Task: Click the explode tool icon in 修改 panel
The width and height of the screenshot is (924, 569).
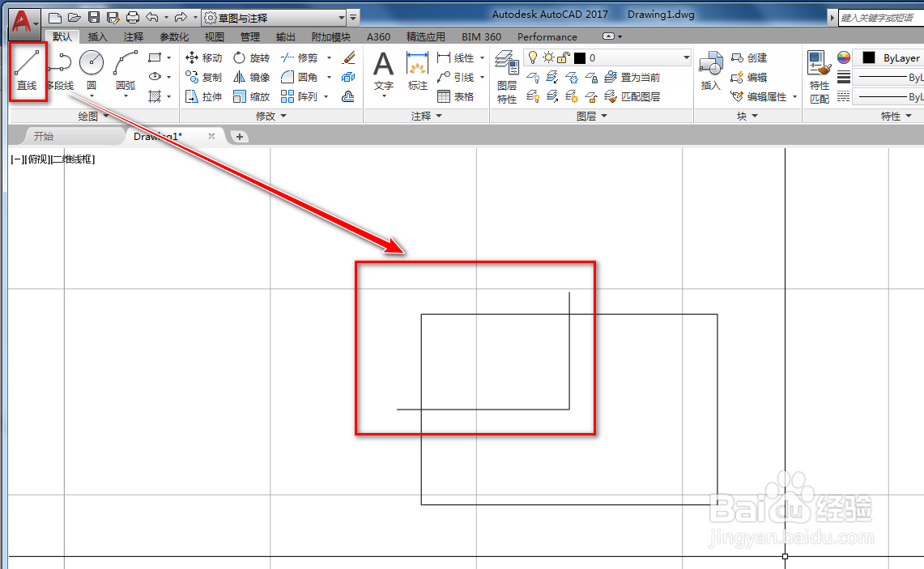Action: tap(348, 77)
